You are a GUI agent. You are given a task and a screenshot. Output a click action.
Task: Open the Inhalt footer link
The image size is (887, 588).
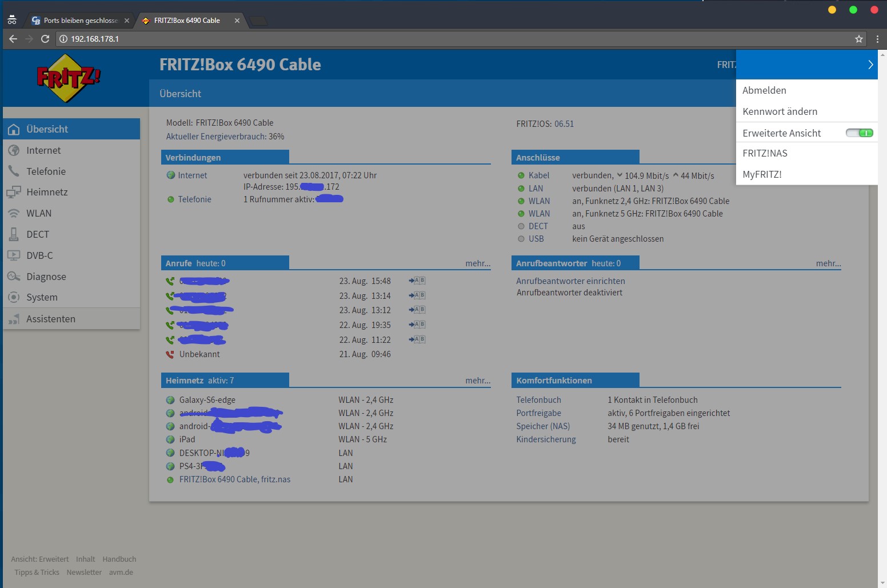(x=85, y=559)
